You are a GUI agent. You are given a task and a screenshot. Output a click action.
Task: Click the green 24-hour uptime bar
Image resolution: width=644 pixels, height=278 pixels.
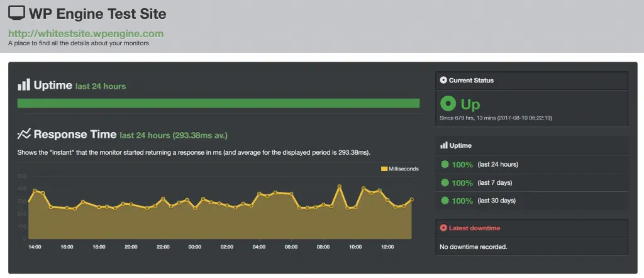tap(218, 103)
